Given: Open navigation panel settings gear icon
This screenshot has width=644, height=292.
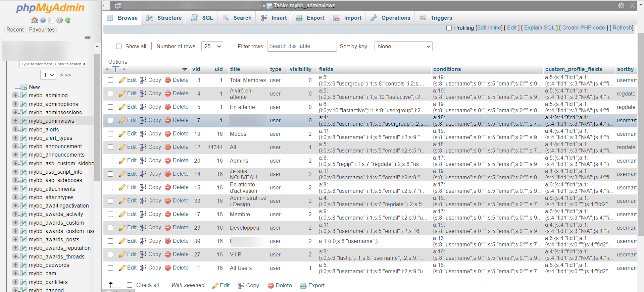Looking at the screenshot, I should pyautogui.click(x=60, y=20).
